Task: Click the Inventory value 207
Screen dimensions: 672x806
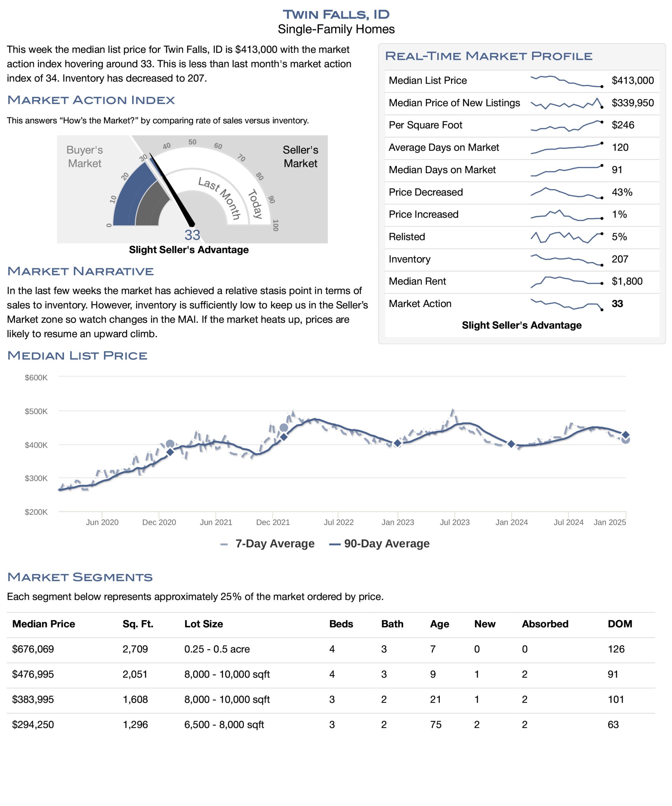Action: pos(620,259)
